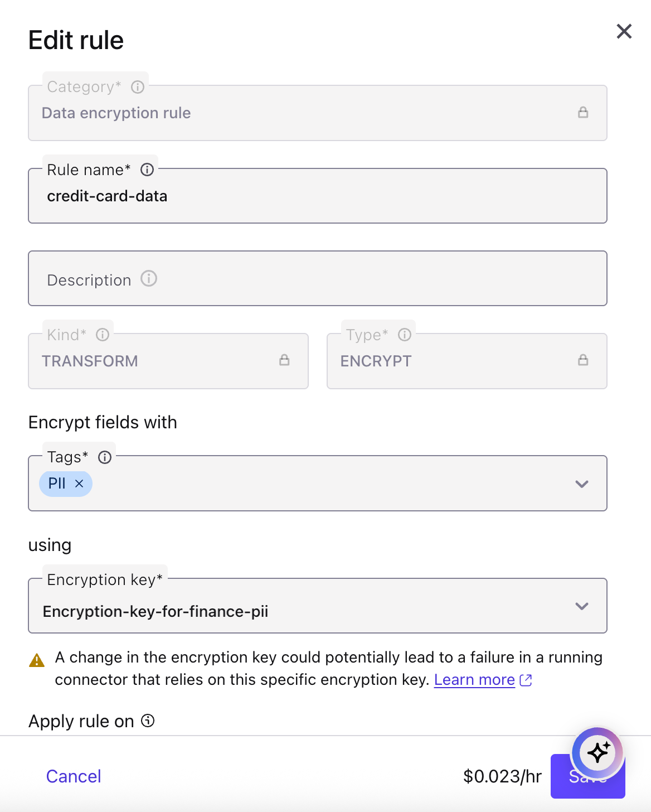The image size is (651, 812).
Task: Click the Apply rule on info icon
Action: pos(148,721)
